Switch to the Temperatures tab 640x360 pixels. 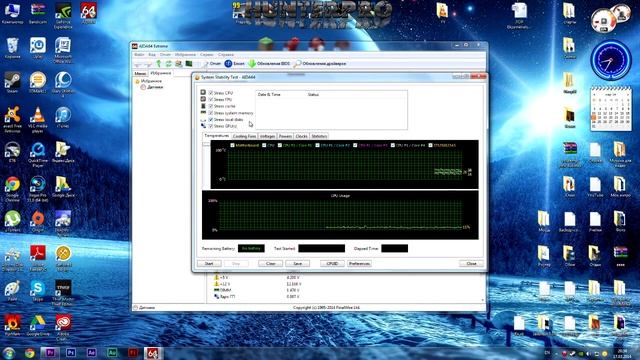pos(217,136)
